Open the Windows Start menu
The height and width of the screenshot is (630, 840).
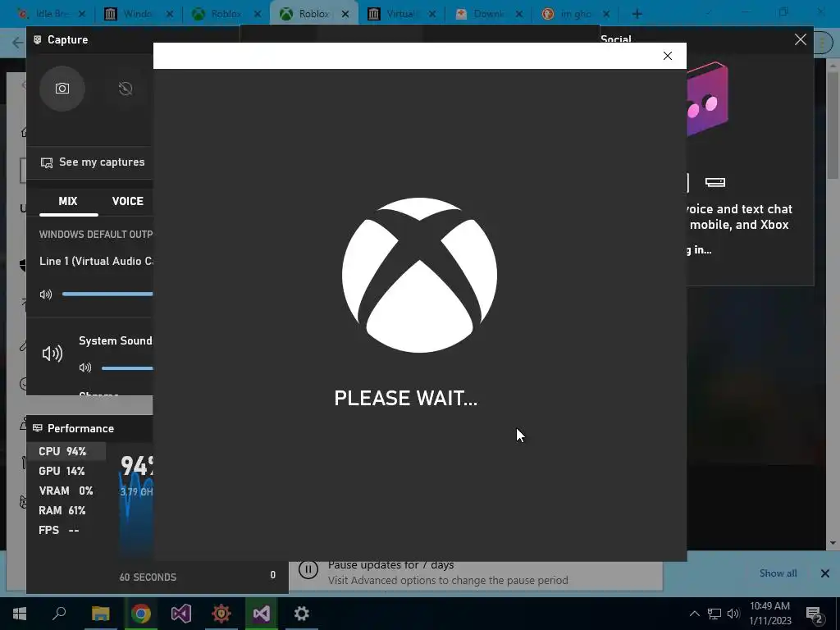click(20, 614)
